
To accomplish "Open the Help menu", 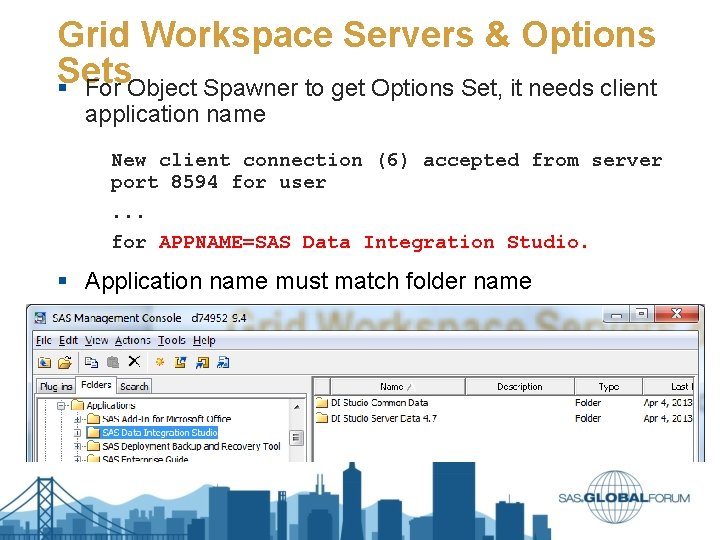I will [204, 340].
